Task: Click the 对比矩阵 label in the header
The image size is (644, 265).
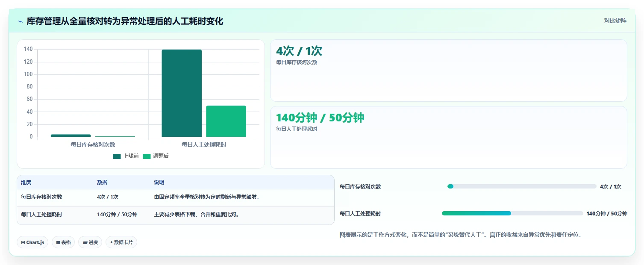Action: click(615, 21)
